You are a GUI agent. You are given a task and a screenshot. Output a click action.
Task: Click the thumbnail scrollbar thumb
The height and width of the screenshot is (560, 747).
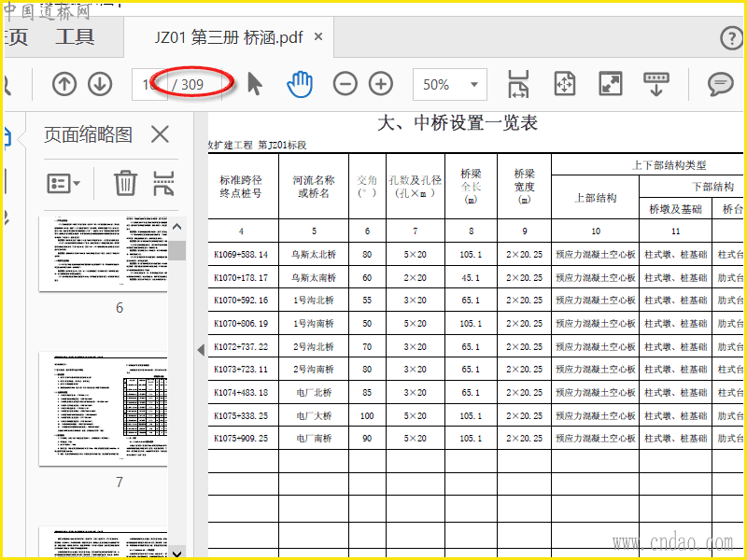pos(176,250)
